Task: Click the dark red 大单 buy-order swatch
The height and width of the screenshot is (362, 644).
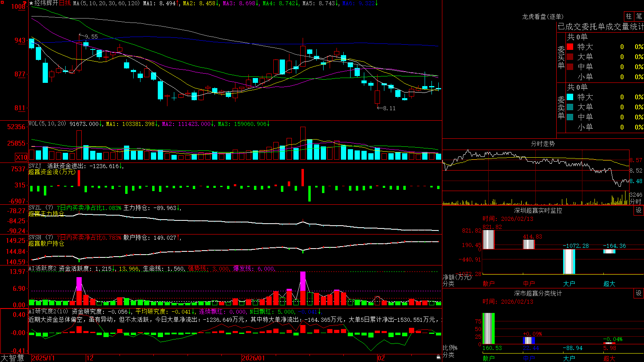Action: point(570,57)
